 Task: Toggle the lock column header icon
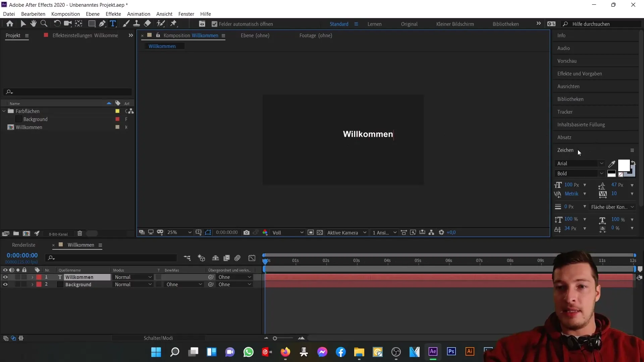click(x=24, y=270)
